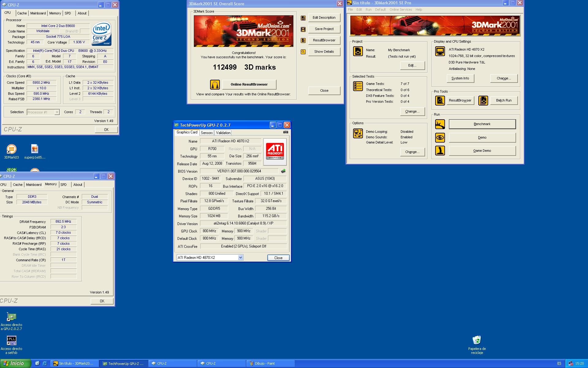Image resolution: width=588 pixels, height=368 pixels.
Task: Switch to the Mainboard tab in top CPU-Z
Action: (x=38, y=13)
